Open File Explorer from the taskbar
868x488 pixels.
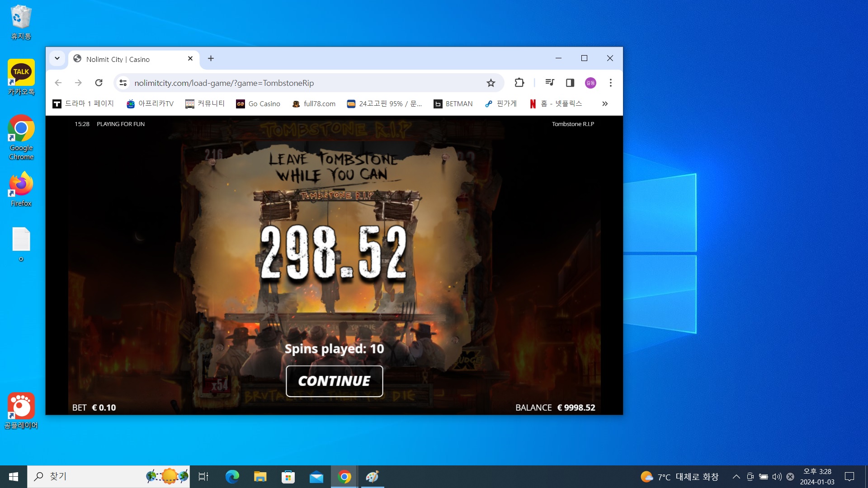[260, 477]
